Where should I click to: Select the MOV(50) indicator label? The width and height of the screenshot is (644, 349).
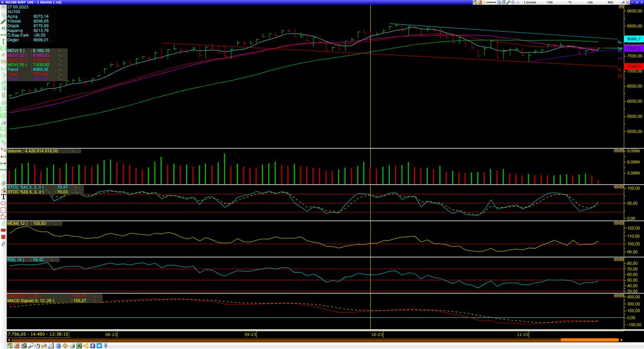point(17,64)
